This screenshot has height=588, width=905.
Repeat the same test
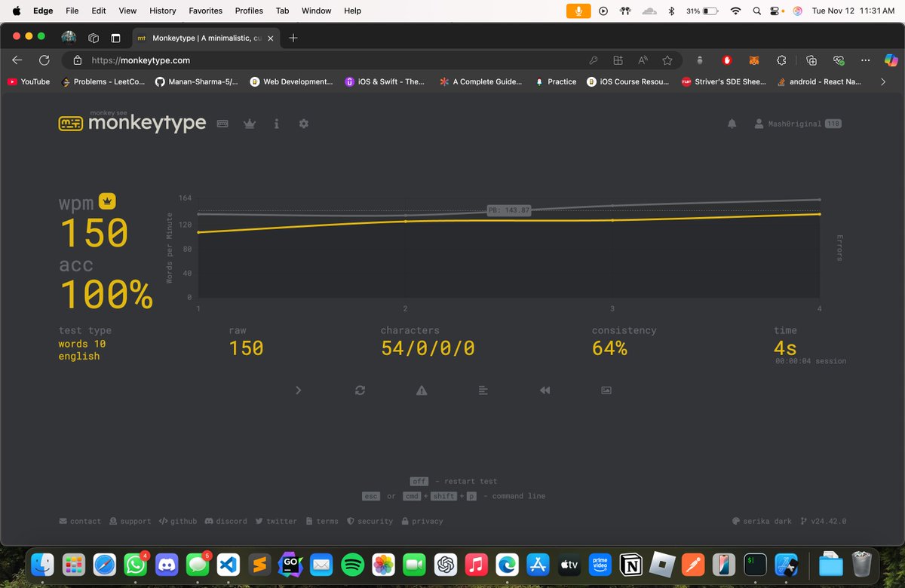pos(360,390)
